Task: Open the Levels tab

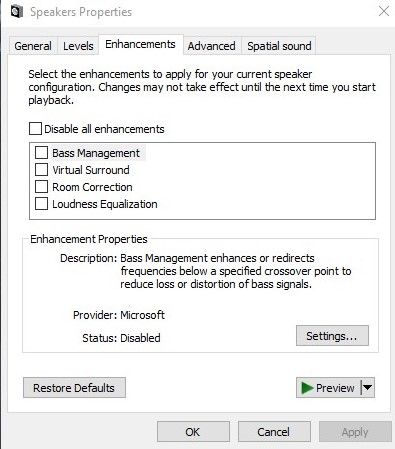Action: coord(78,46)
